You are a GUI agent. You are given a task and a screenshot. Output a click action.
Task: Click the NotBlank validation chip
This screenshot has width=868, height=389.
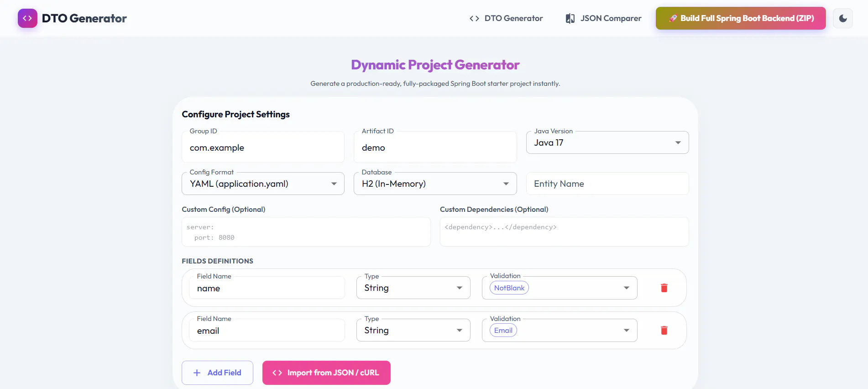click(509, 288)
